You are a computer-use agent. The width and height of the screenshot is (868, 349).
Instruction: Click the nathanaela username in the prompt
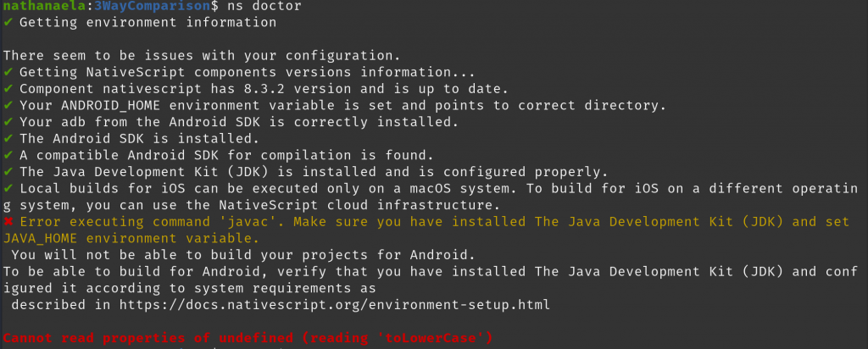tap(45, 7)
